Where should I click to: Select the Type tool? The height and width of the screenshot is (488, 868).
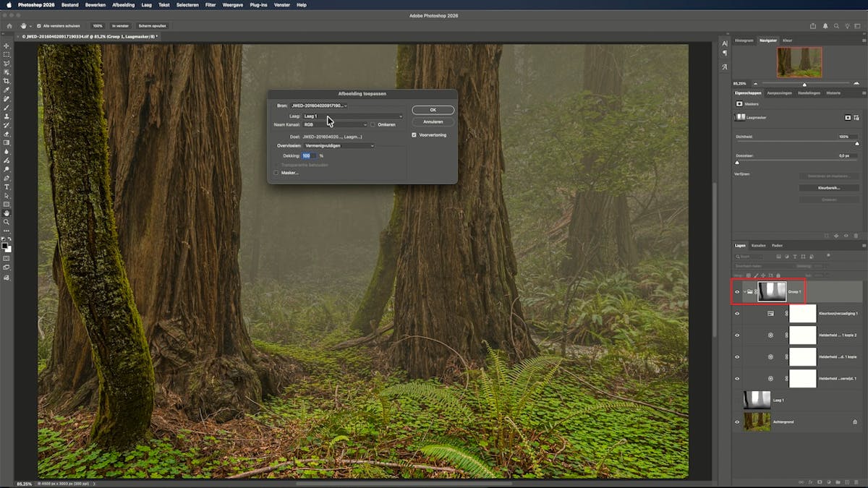pos(7,187)
